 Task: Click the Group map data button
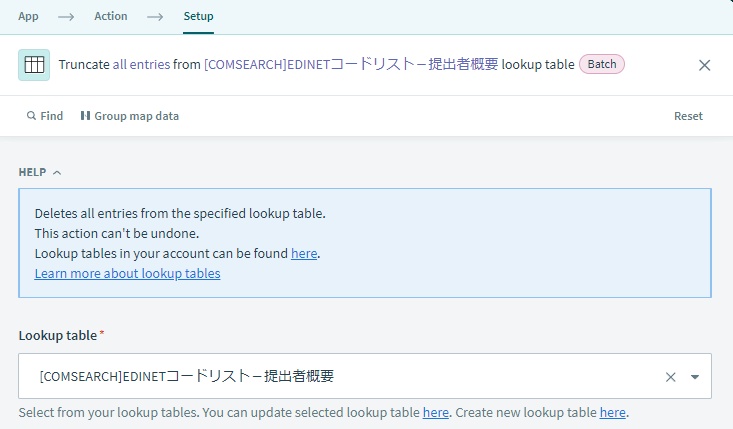click(137, 116)
